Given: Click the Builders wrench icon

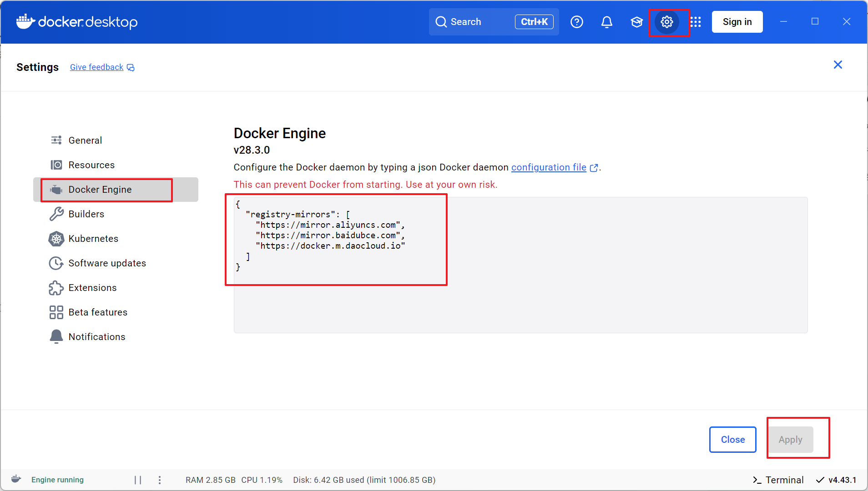Looking at the screenshot, I should (x=56, y=214).
